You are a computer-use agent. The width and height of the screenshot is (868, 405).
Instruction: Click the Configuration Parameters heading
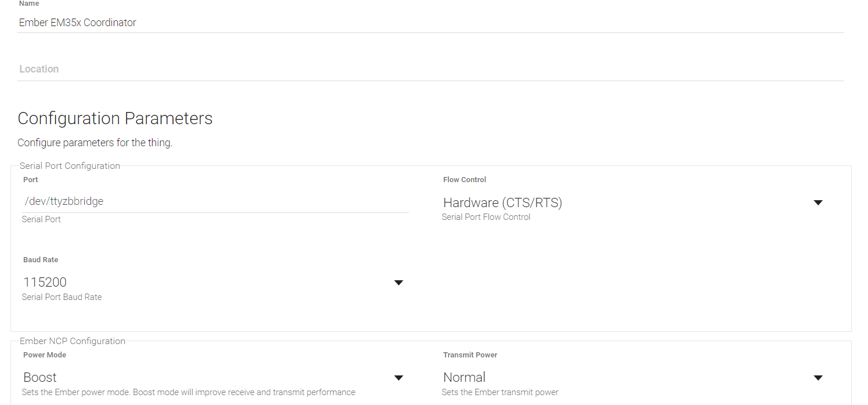point(115,118)
